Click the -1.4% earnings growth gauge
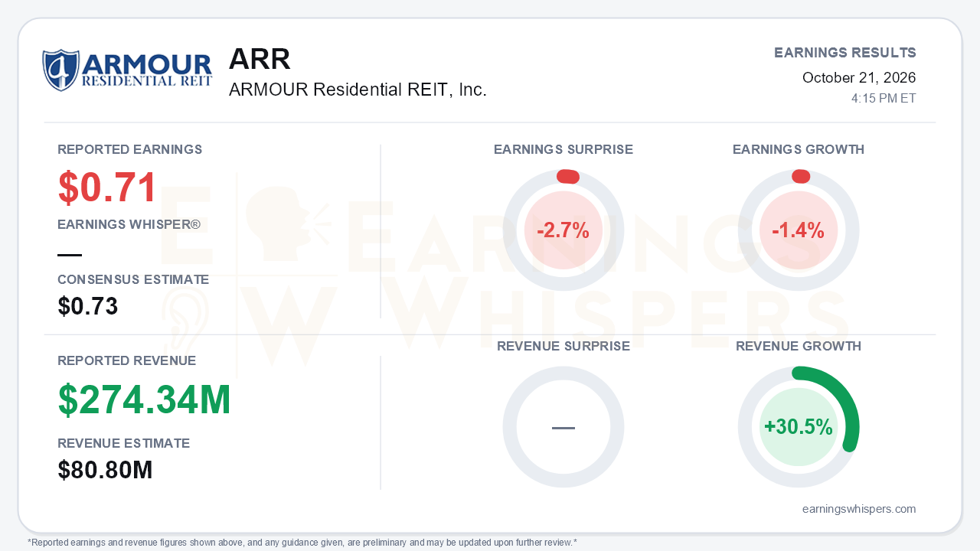Image resolution: width=980 pixels, height=551 pixels. click(799, 230)
